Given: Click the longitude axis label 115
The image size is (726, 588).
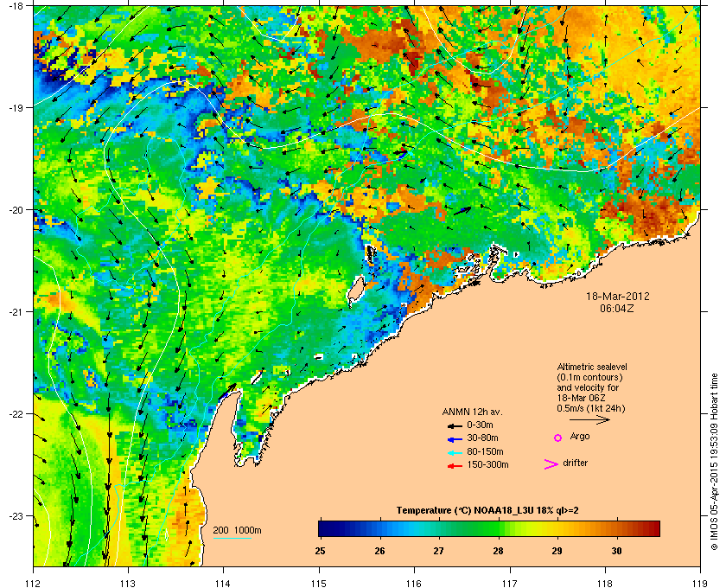Looking at the screenshot, I should point(319,584).
